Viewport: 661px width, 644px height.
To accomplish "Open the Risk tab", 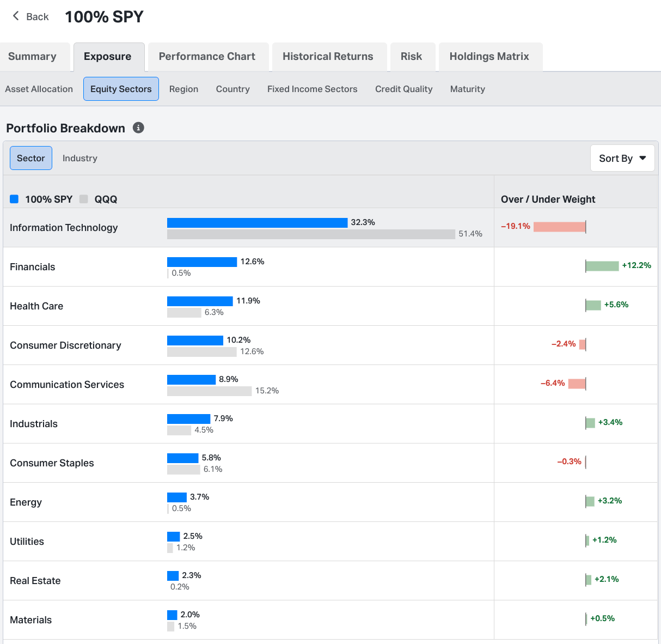I will 412,57.
